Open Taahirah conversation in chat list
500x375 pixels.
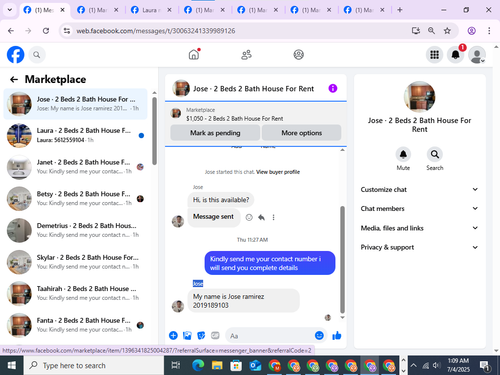coord(75,293)
